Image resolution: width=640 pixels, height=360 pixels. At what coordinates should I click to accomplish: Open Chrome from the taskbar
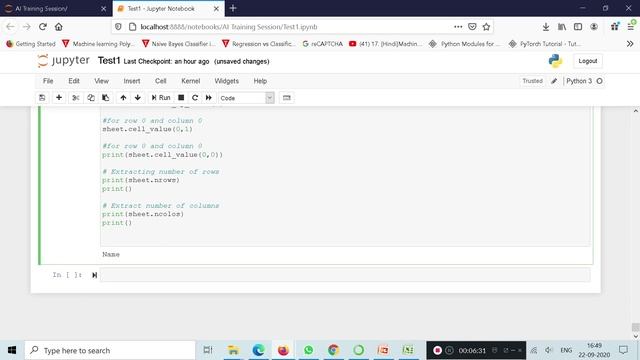333,350
